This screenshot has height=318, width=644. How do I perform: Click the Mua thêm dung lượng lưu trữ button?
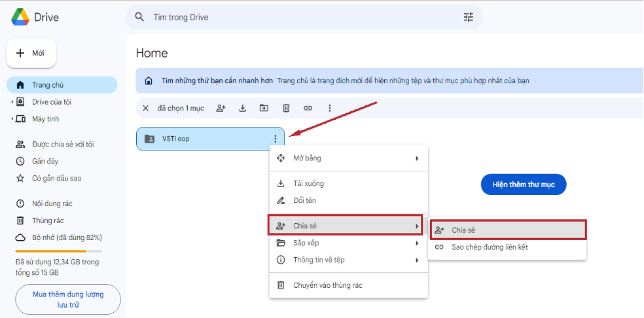tap(68, 300)
